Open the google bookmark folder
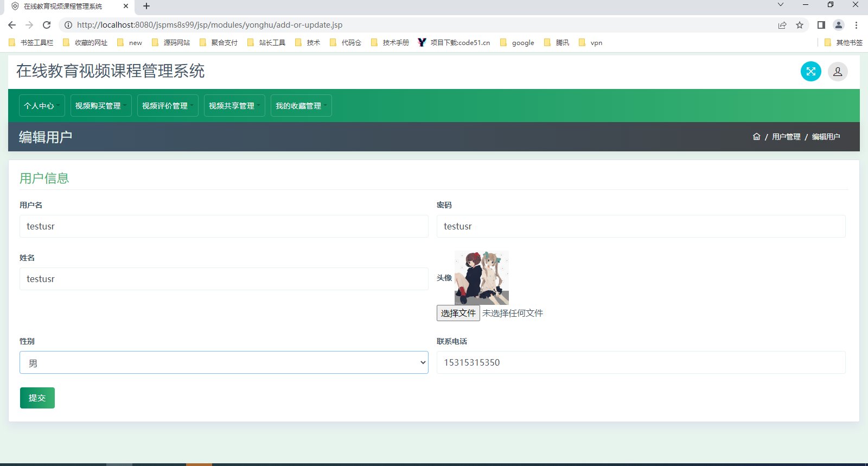Viewport: 868px width, 466px height. tap(517, 42)
